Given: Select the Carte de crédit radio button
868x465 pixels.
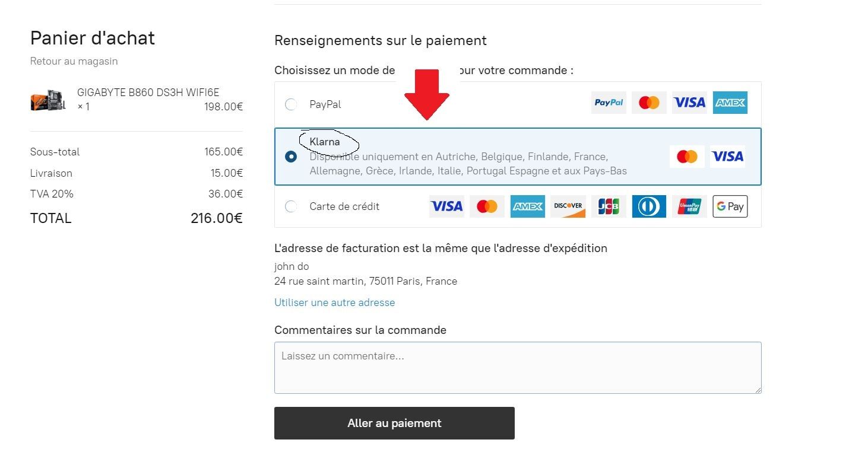Looking at the screenshot, I should coord(291,206).
